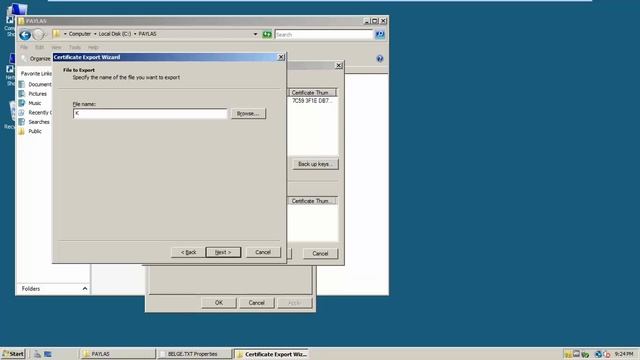Screen dimensions: 640x360
Task: Select the 7C59 3F1E DB7... thumbprint row
Action: pyautogui.click(x=313, y=100)
